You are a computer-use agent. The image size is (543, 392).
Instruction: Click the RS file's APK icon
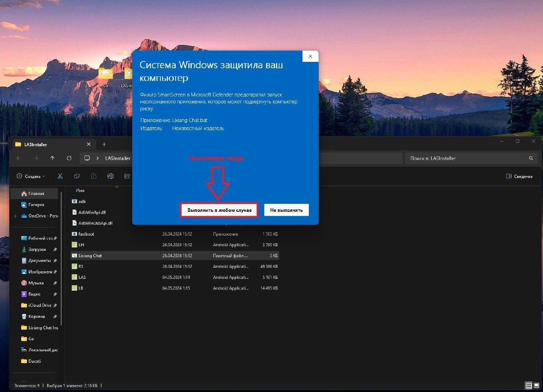tap(74, 267)
